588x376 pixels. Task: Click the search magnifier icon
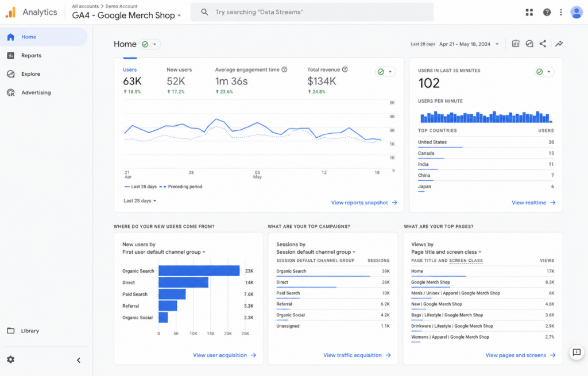coord(204,12)
